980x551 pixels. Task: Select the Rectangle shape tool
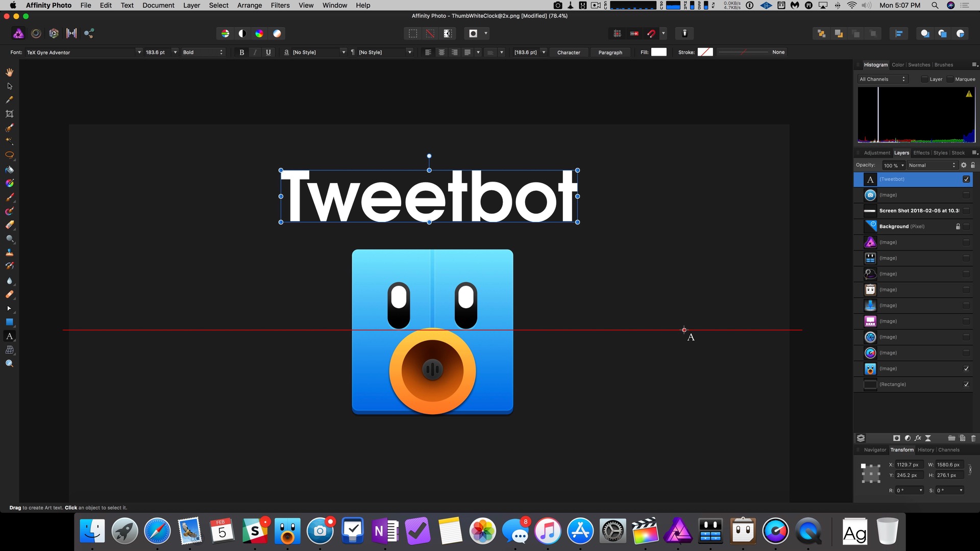(x=9, y=322)
